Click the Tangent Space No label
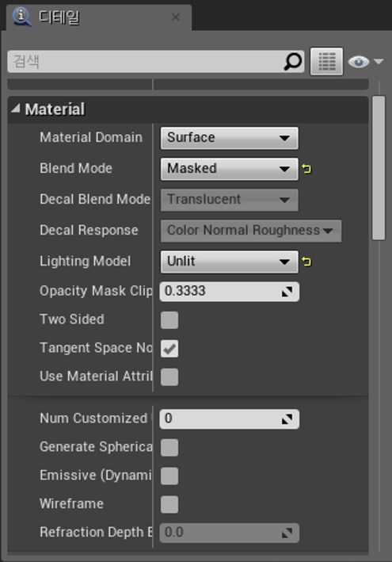The height and width of the screenshot is (562, 392). (x=96, y=348)
